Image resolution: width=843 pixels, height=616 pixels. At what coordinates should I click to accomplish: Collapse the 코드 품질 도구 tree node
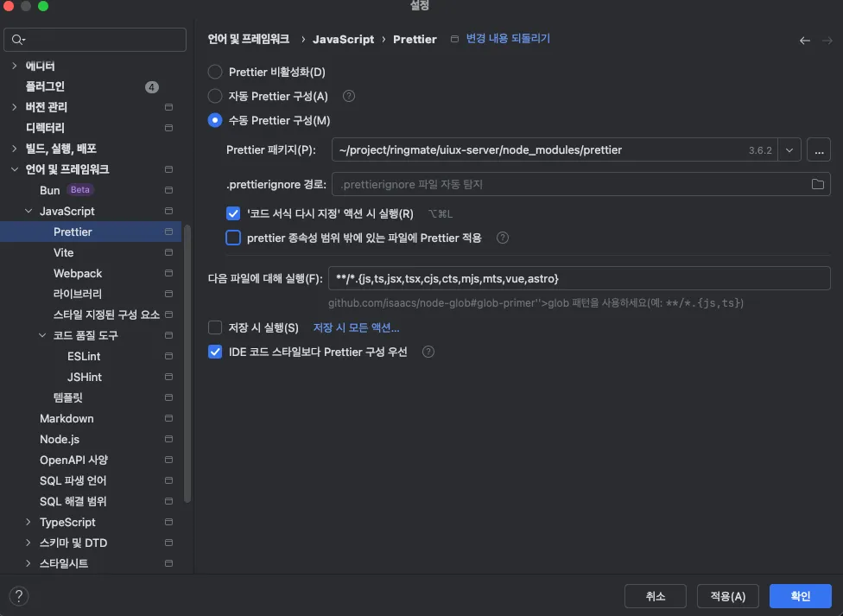(x=42, y=335)
